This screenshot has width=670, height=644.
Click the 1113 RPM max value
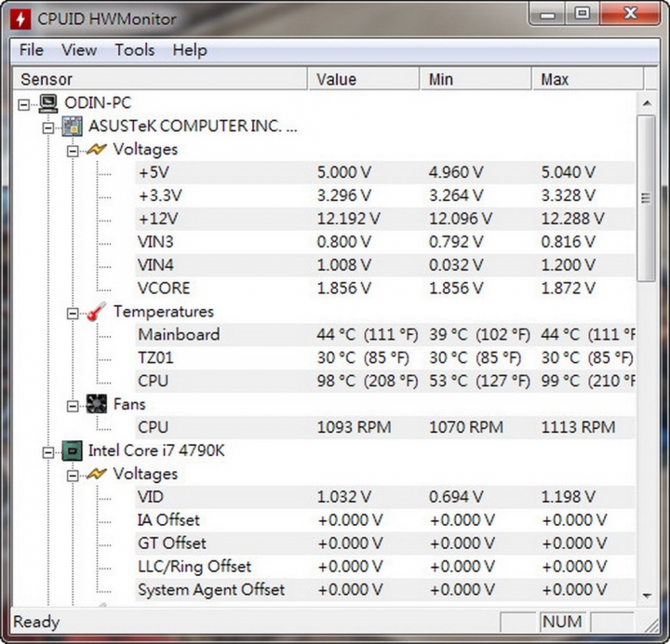click(579, 427)
